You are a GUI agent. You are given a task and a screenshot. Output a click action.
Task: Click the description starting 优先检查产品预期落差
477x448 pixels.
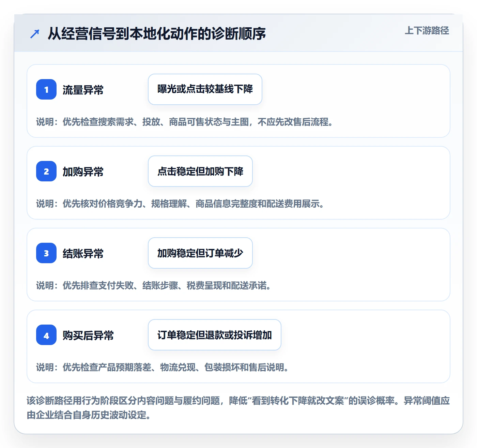[163, 368]
